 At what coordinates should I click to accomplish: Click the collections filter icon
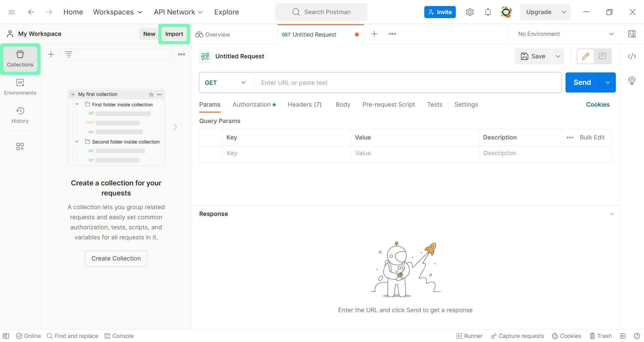tap(68, 54)
